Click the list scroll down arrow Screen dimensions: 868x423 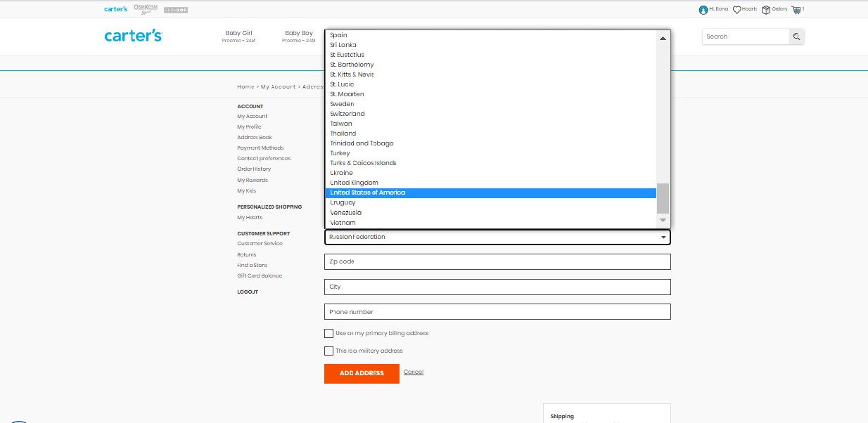coord(663,221)
